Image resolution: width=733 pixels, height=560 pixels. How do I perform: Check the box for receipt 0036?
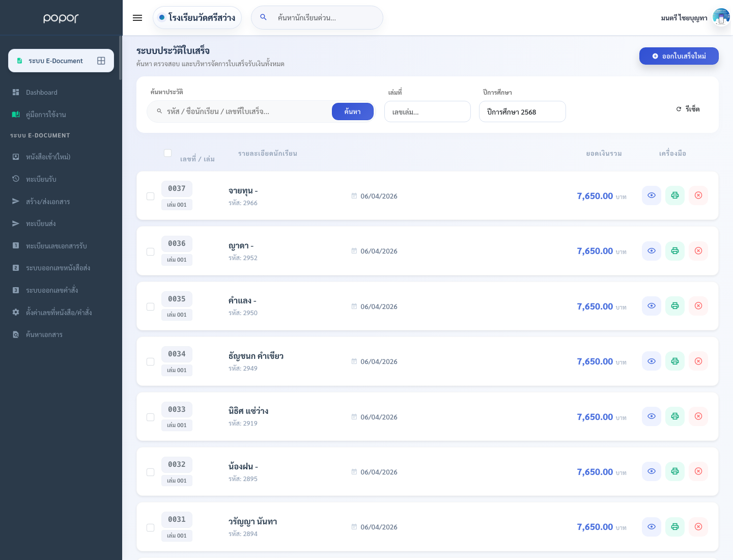(x=150, y=251)
